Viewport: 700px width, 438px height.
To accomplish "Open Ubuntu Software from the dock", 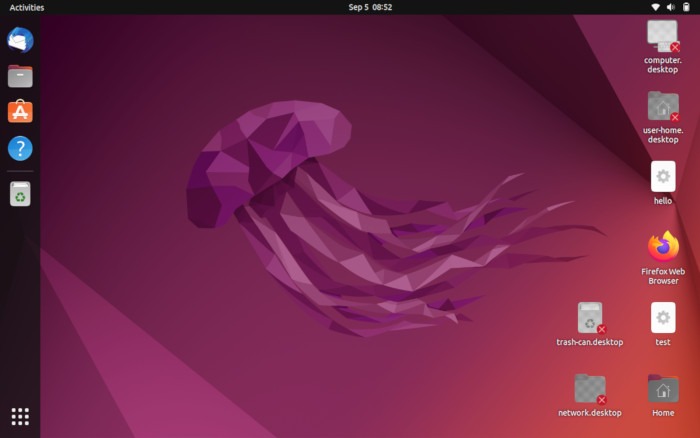I will pyautogui.click(x=20, y=112).
